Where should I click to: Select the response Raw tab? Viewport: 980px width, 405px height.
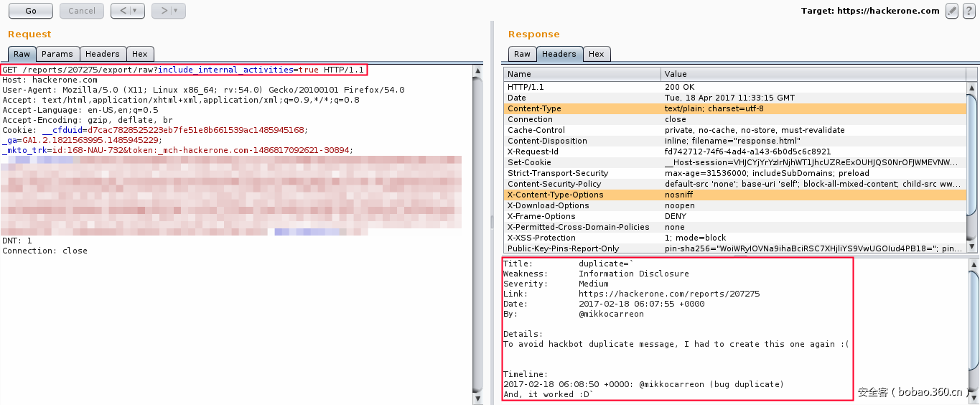[522, 54]
